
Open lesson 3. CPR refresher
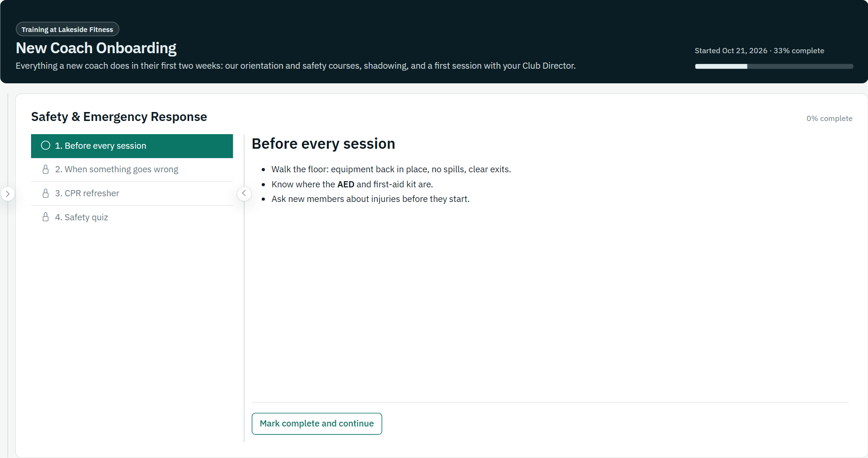point(132,193)
